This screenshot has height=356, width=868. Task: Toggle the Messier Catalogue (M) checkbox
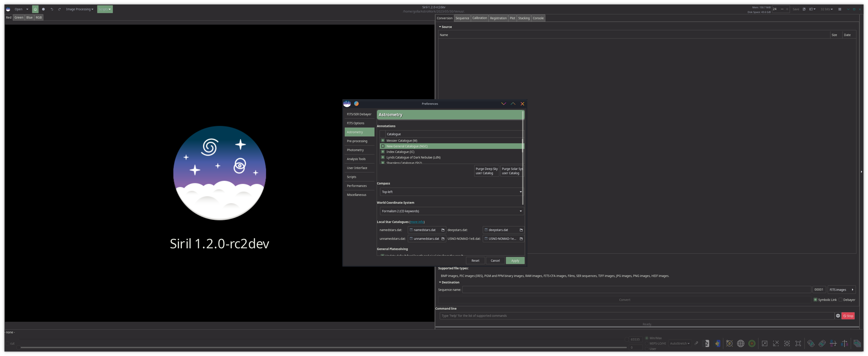click(x=383, y=141)
